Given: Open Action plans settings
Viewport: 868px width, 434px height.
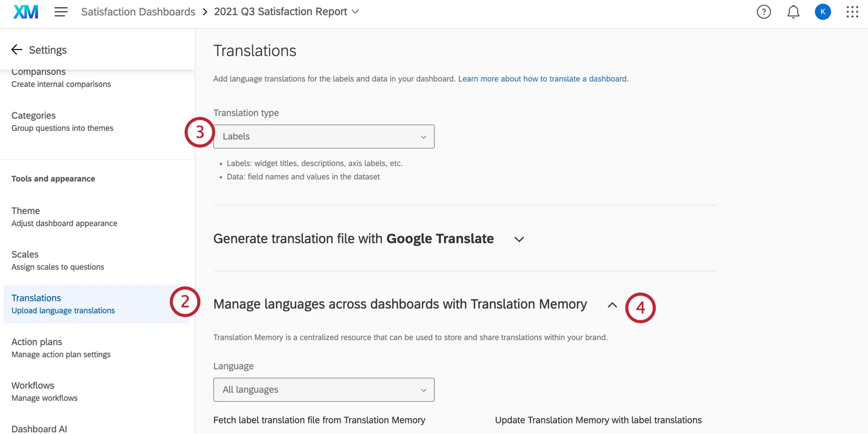Looking at the screenshot, I should click(x=61, y=348).
